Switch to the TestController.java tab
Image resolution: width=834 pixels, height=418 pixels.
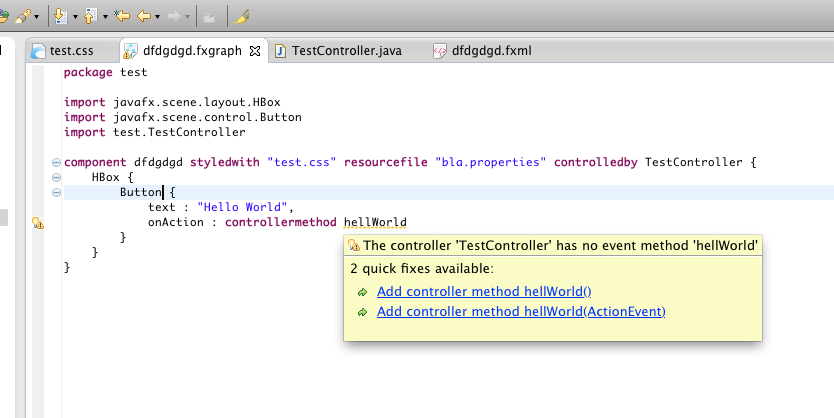coord(339,50)
